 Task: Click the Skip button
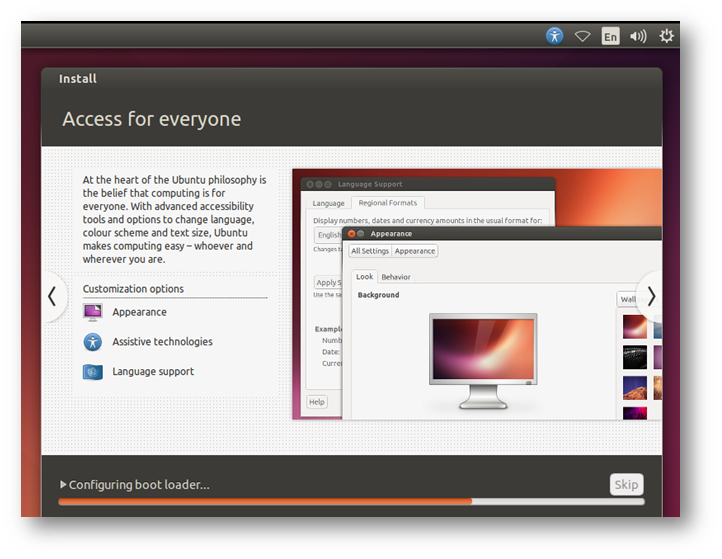click(x=626, y=484)
